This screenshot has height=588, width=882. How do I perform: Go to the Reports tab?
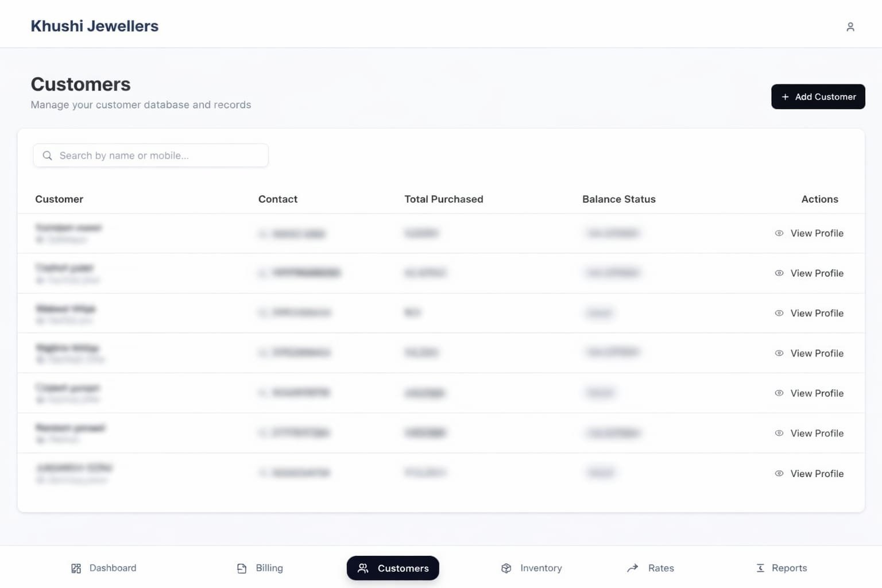782,568
